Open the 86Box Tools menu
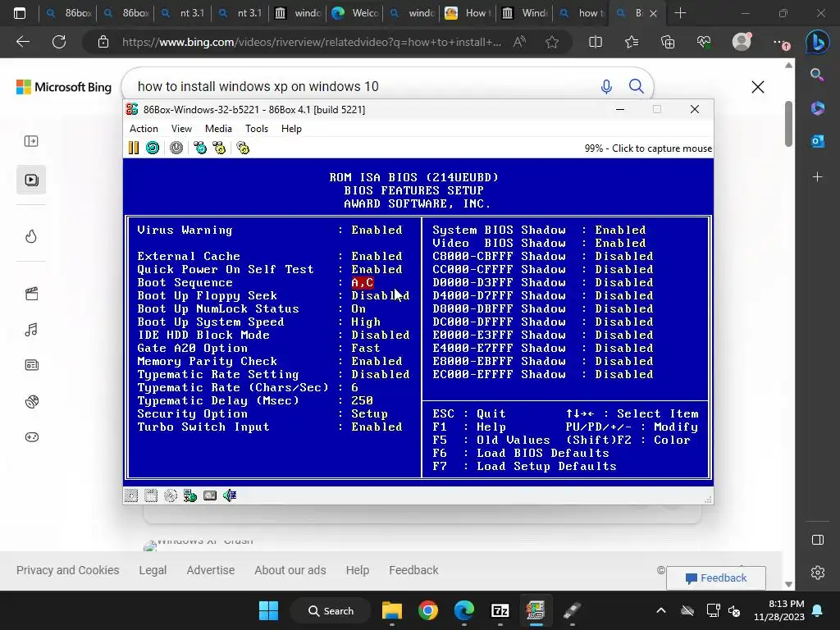 [x=257, y=129]
